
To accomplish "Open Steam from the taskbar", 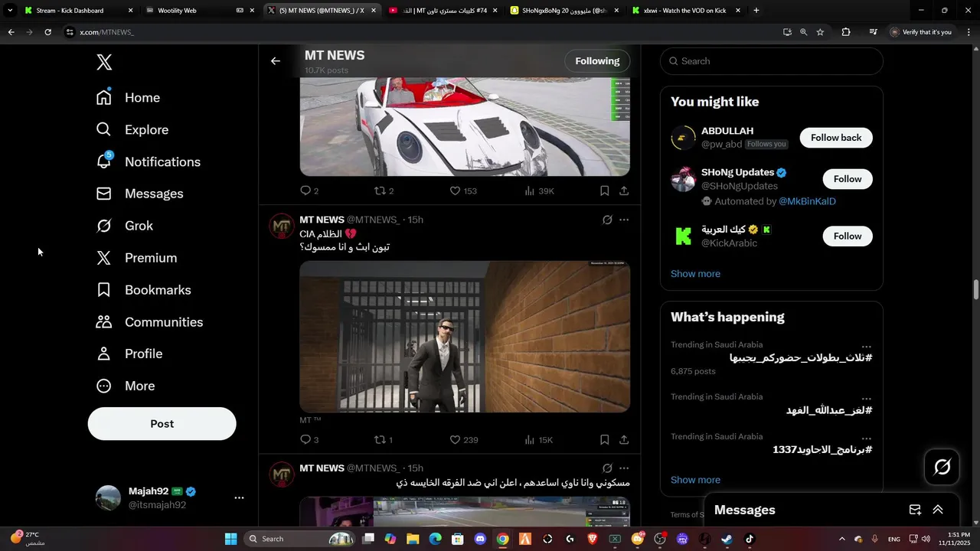I will coord(727,539).
